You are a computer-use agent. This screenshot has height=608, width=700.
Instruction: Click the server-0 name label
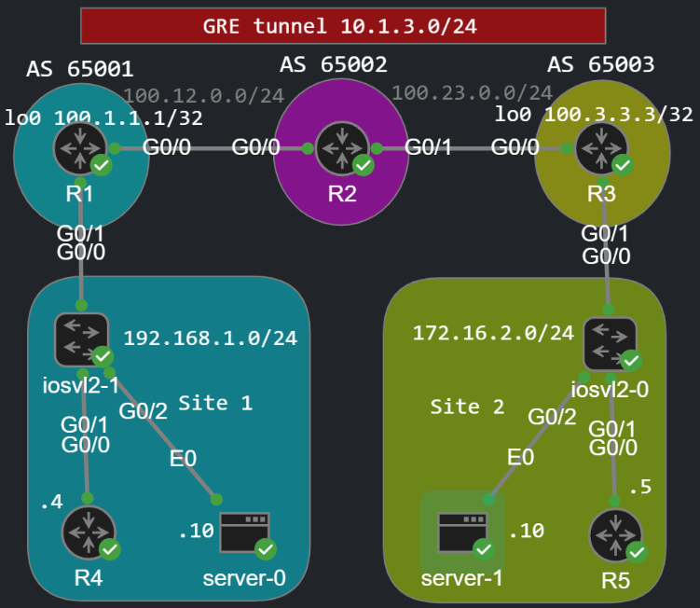click(x=244, y=578)
